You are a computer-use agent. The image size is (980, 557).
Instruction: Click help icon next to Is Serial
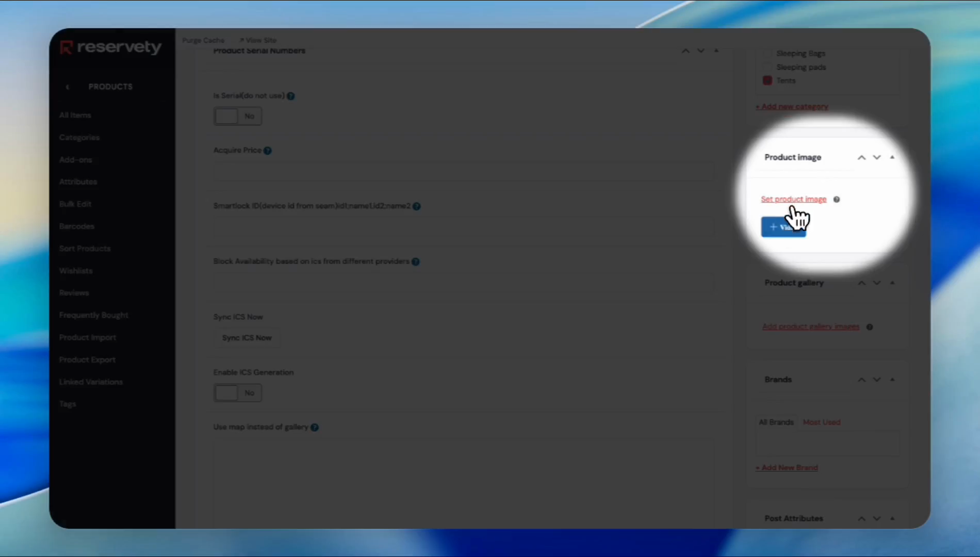coord(291,96)
